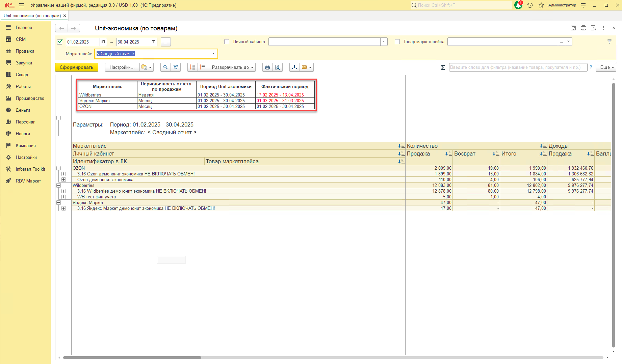Go back with the left arrow
Image resolution: width=622 pixels, height=364 pixels.
click(x=61, y=28)
